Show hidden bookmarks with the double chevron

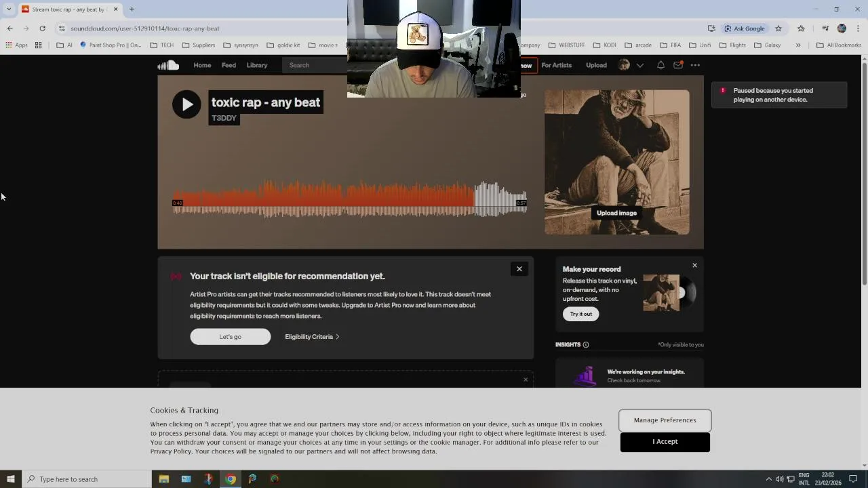click(x=798, y=45)
